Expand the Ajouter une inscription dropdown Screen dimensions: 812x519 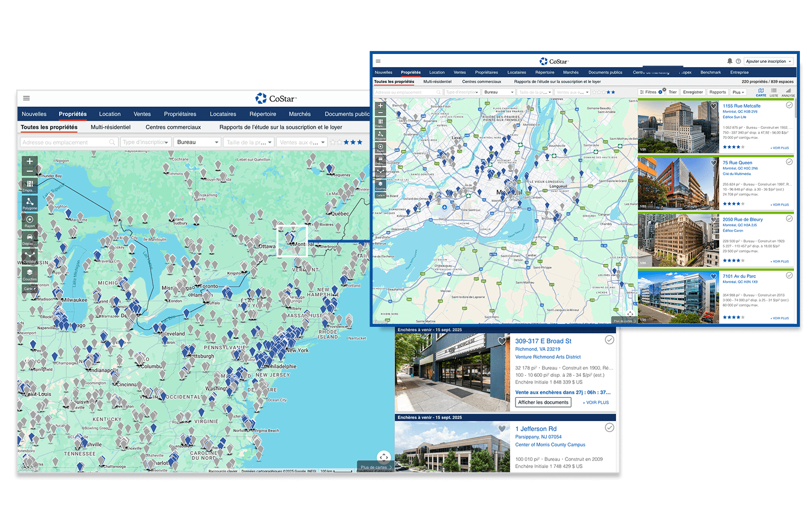pos(768,61)
